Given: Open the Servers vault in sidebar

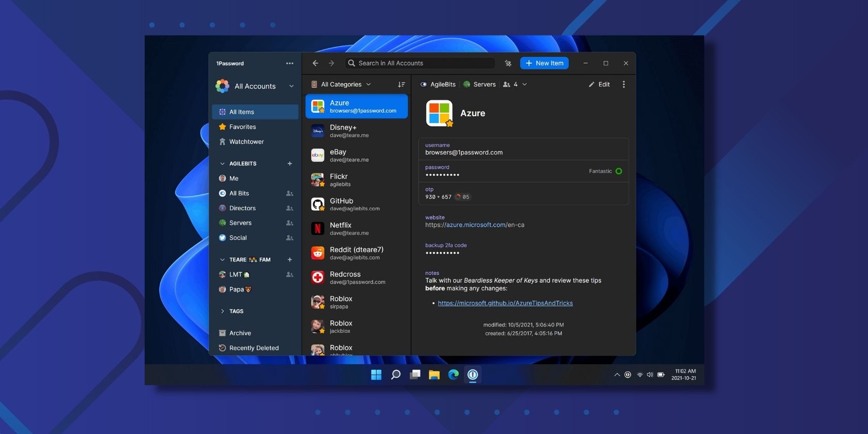Looking at the screenshot, I should [x=240, y=223].
